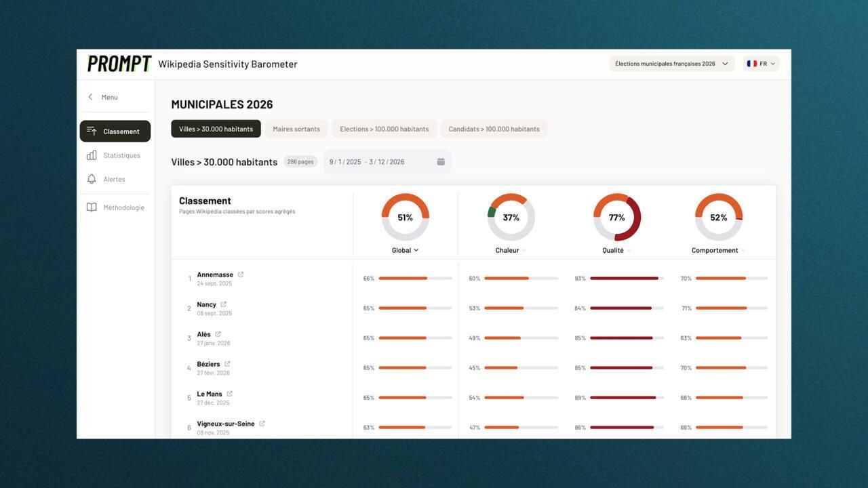Open the FR language selector
This screenshot has height=488, width=868.
click(x=761, y=64)
